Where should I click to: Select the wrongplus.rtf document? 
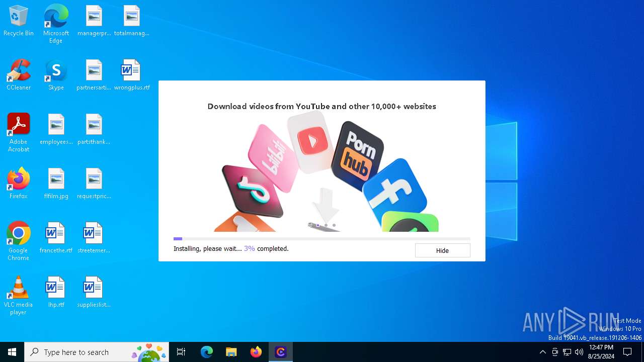[x=131, y=75]
